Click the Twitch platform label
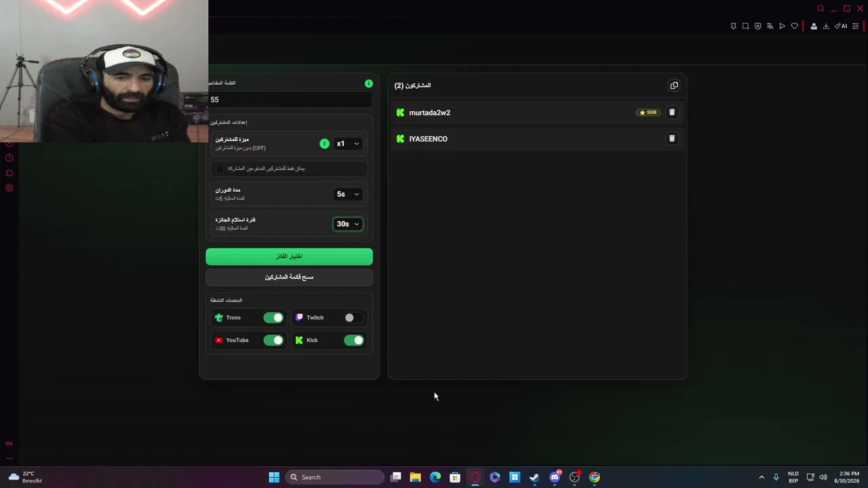 [x=315, y=317]
